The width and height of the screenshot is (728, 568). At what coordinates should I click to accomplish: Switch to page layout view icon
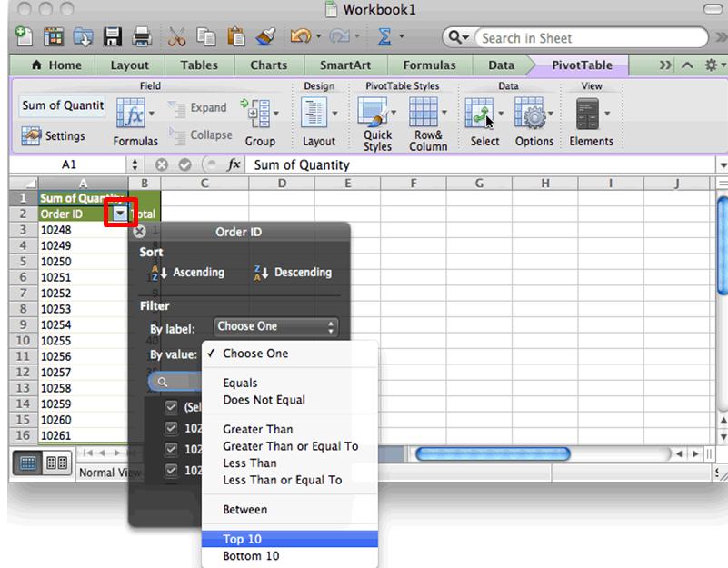tap(56, 463)
